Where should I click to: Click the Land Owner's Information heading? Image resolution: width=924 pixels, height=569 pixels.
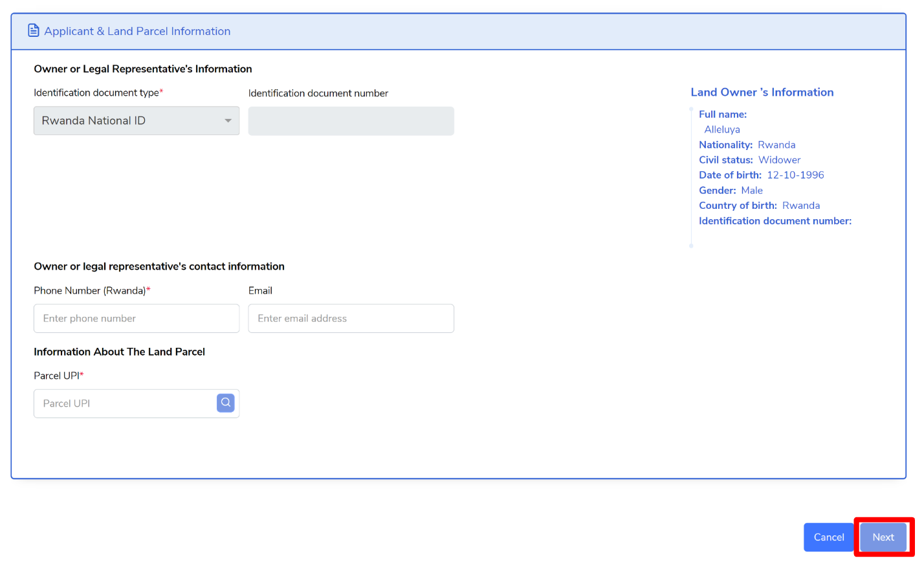[x=762, y=92]
